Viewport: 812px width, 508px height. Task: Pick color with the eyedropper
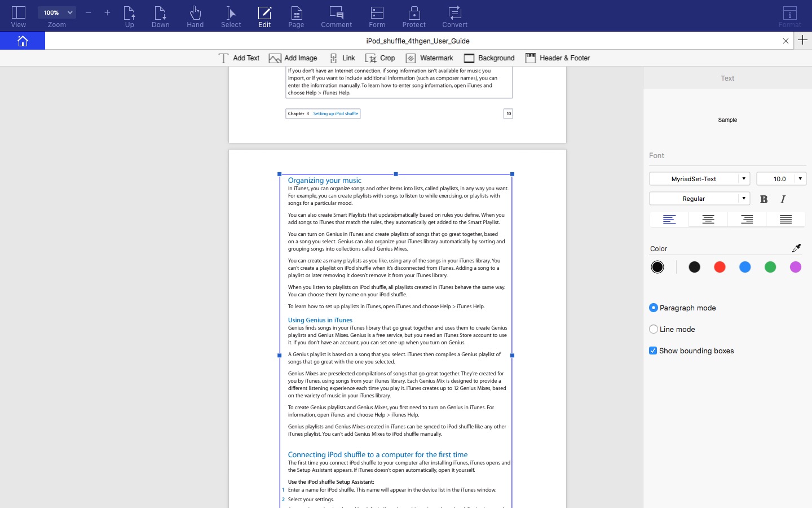796,248
